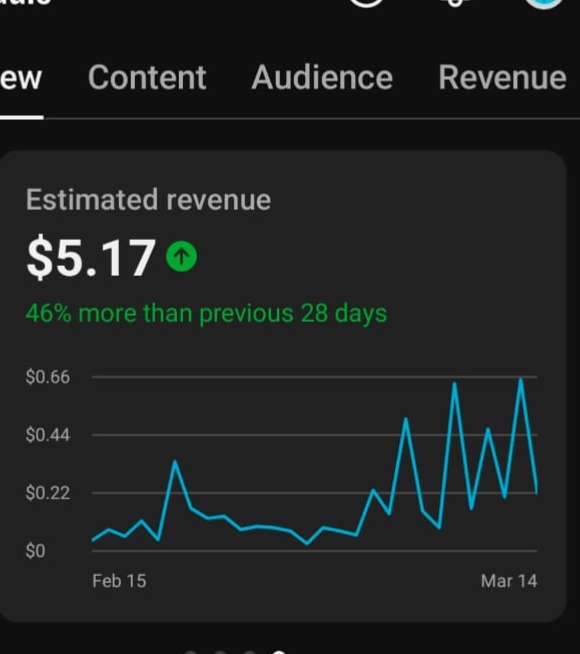Open the Estimated revenue card title

tap(148, 200)
